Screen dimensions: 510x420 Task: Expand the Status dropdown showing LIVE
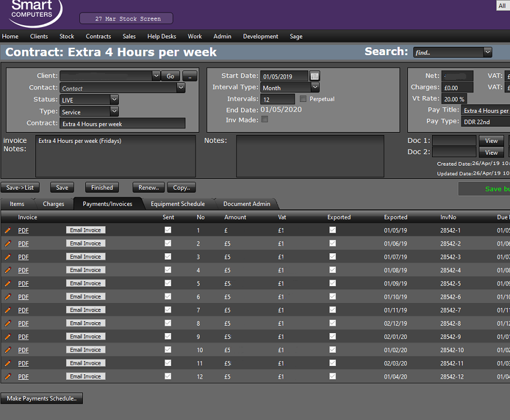click(x=114, y=100)
